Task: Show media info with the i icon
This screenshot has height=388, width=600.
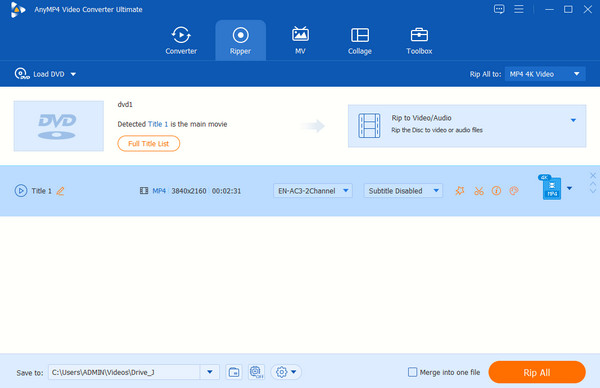Action: [x=496, y=191]
